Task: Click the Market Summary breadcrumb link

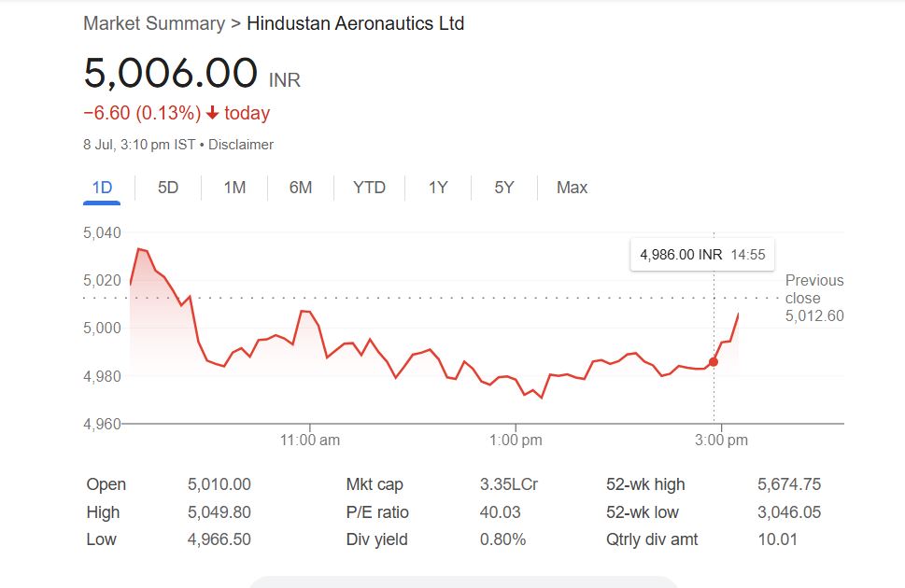Action: tap(153, 23)
